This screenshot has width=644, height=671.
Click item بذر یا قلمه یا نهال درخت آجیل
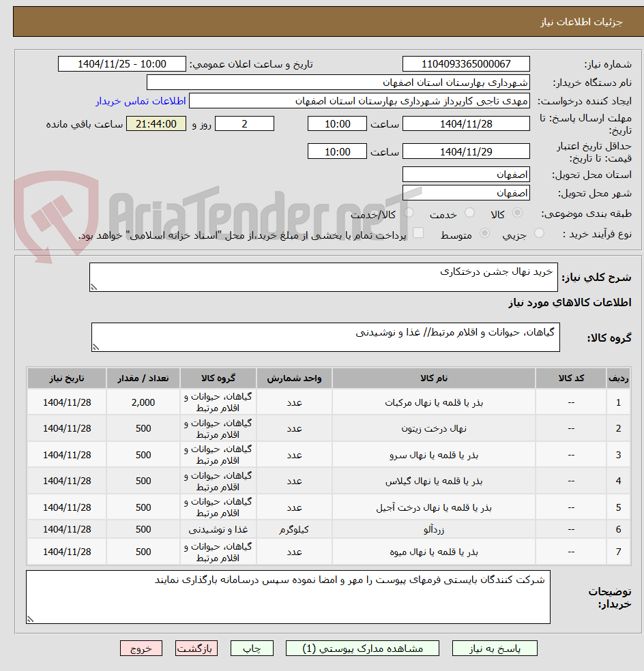tap(434, 507)
